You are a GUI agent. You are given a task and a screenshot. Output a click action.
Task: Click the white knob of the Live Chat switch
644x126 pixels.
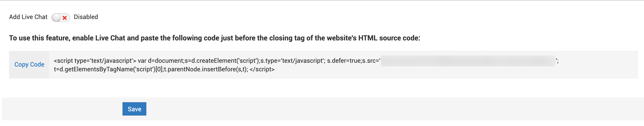coord(56,17)
